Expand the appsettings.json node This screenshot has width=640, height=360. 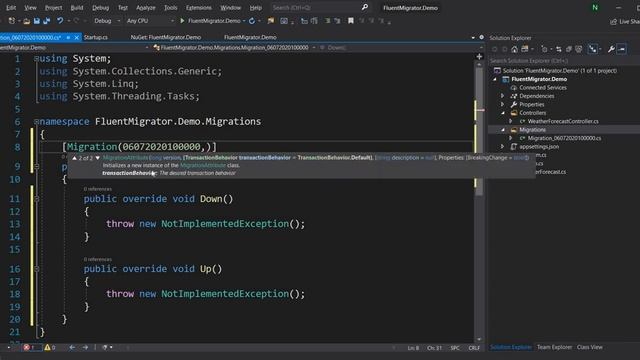[502, 147]
